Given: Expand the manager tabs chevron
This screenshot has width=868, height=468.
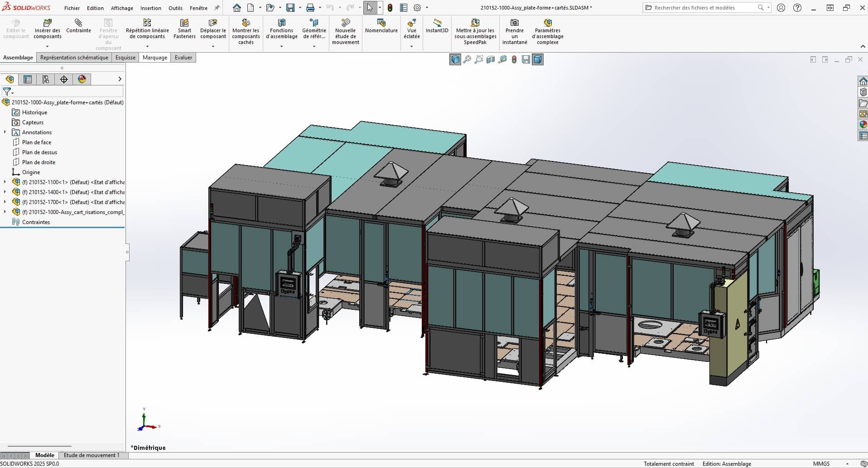Looking at the screenshot, I should [x=120, y=79].
